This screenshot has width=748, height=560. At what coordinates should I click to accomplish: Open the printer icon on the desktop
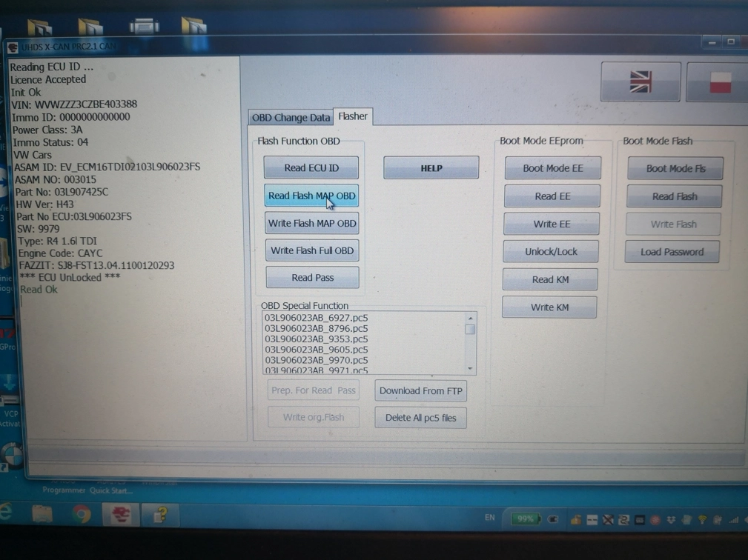tap(144, 26)
